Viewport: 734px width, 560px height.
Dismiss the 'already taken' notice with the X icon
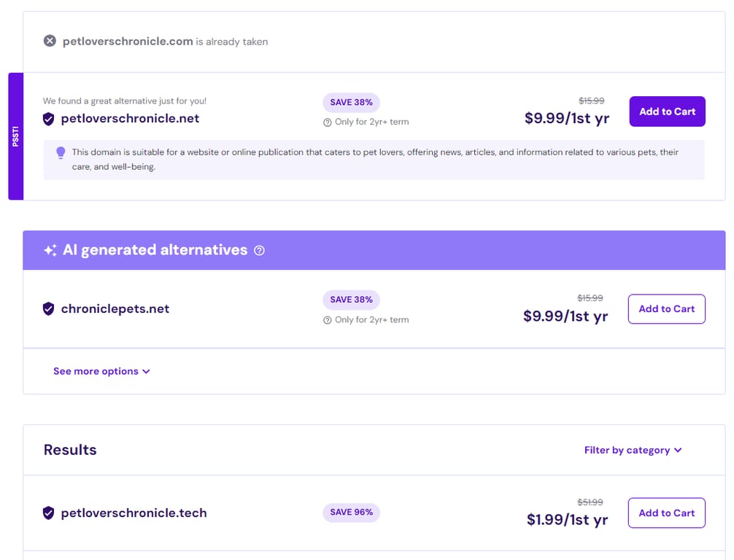point(50,40)
